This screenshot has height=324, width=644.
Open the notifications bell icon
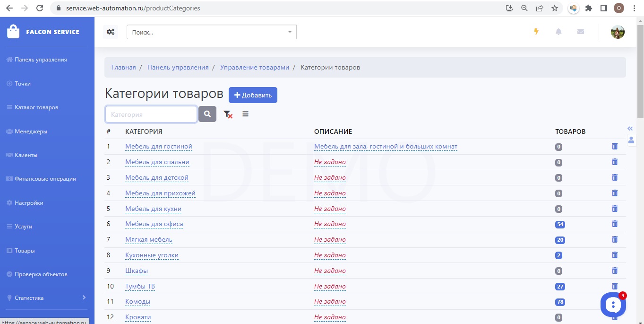[558, 32]
